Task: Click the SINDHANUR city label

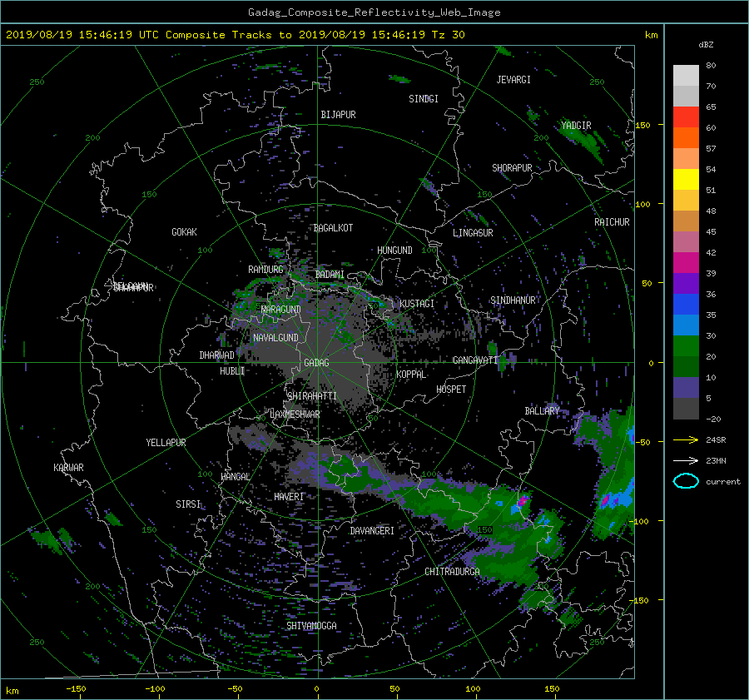Action: click(x=513, y=300)
